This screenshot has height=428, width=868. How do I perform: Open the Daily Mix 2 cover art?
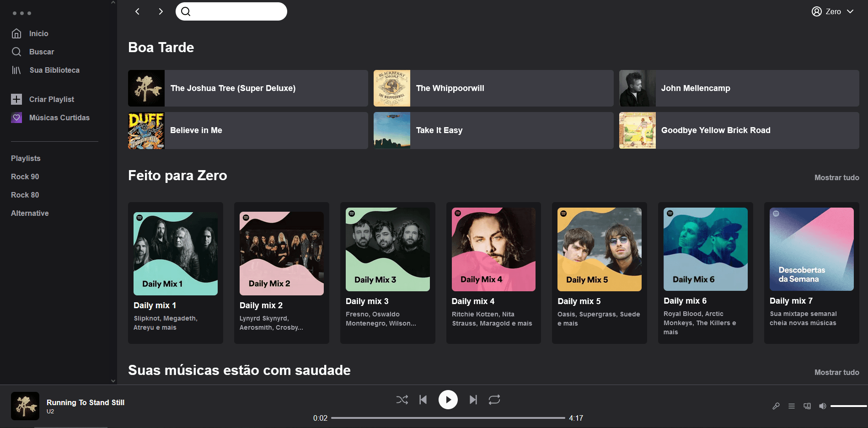(282, 253)
